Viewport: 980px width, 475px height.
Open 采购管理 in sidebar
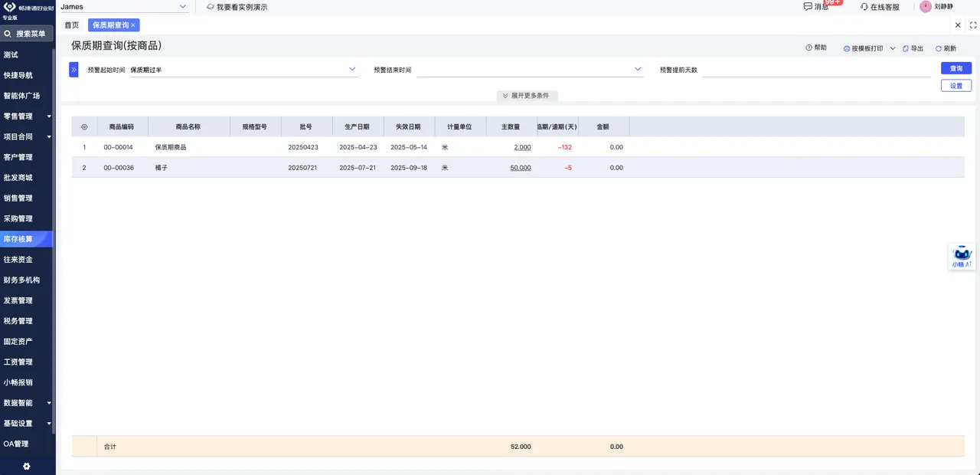[18, 218]
